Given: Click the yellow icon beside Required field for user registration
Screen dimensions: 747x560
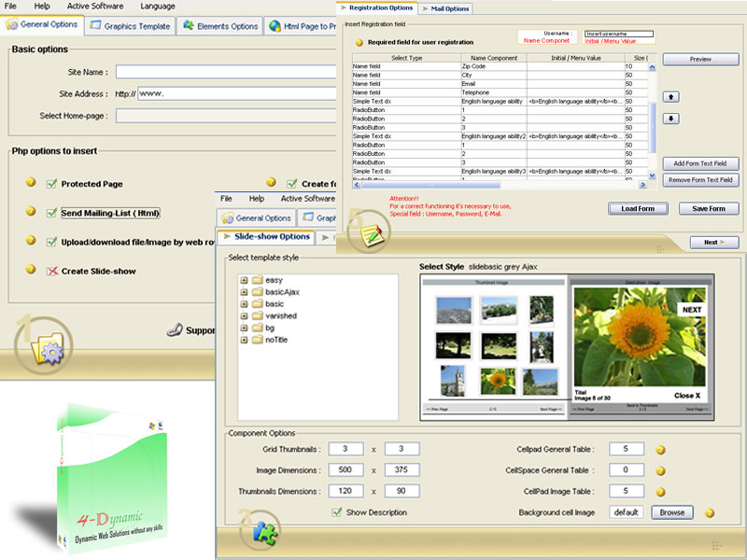Looking at the screenshot, I should [359, 43].
